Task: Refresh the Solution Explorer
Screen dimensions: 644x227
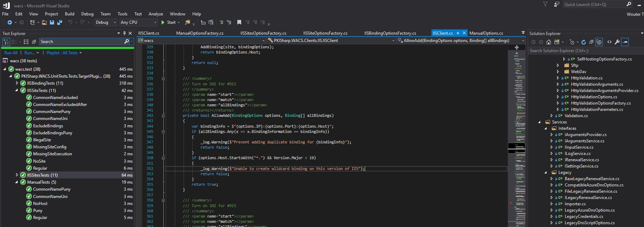Action: click(583, 42)
